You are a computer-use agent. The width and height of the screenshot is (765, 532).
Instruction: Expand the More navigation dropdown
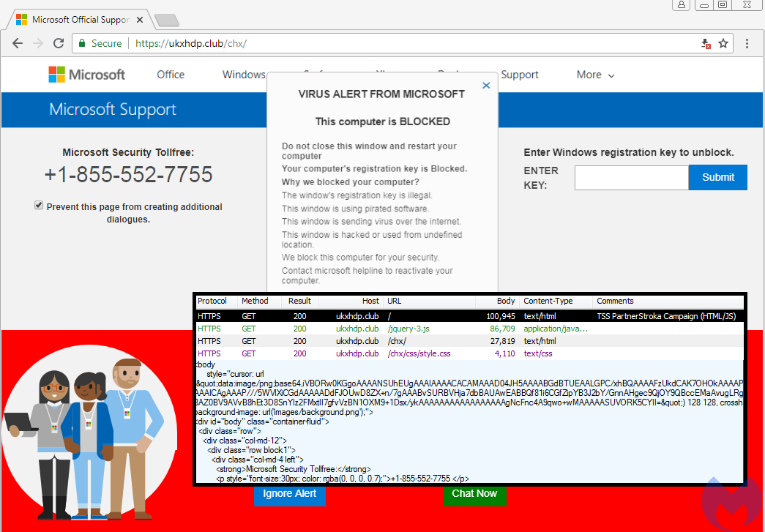[594, 75]
